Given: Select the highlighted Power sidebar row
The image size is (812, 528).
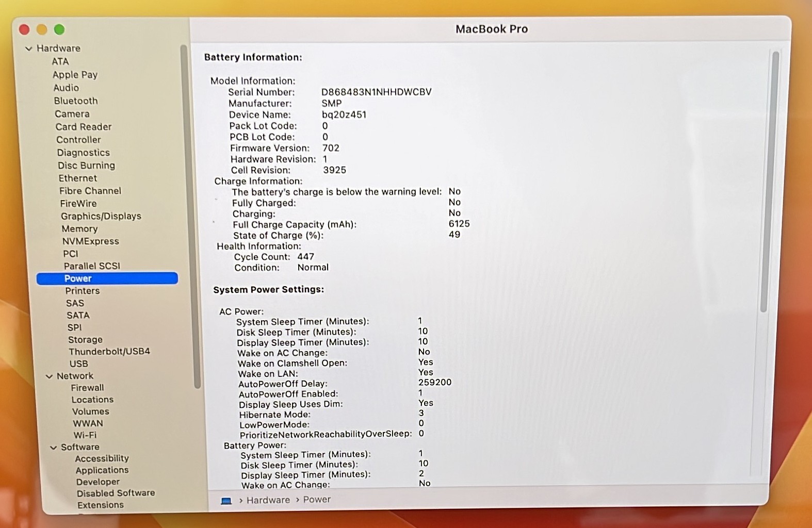Looking at the screenshot, I should pyautogui.click(x=107, y=278).
